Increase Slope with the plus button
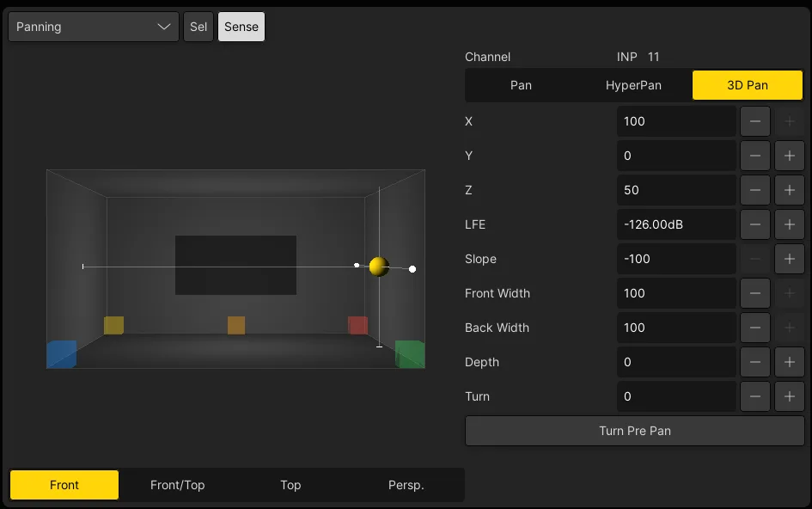 coord(789,259)
